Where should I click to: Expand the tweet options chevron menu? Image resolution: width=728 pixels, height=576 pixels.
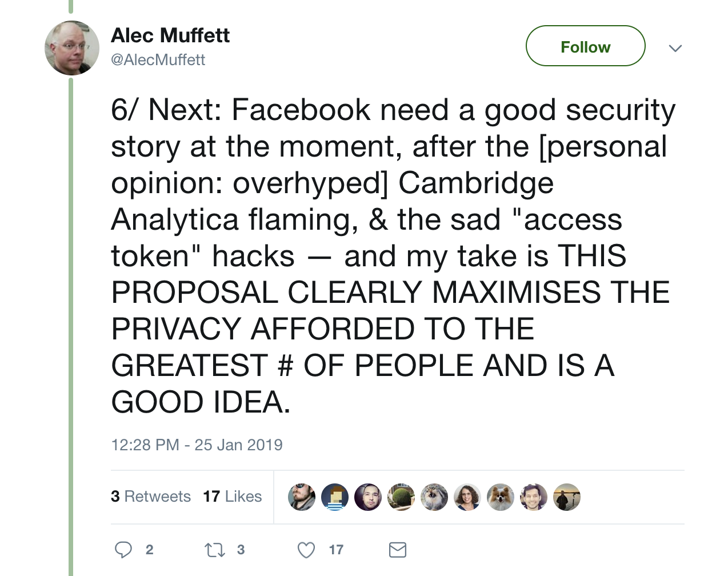[675, 48]
